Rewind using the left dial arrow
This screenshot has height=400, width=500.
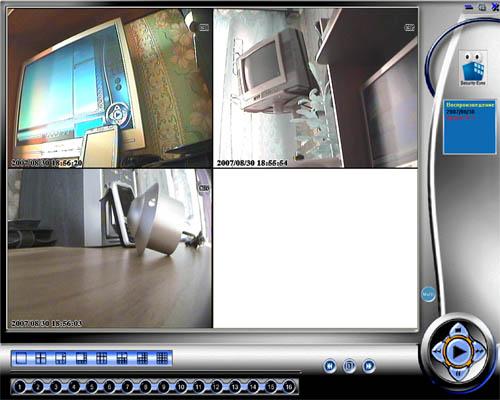pos(437,351)
